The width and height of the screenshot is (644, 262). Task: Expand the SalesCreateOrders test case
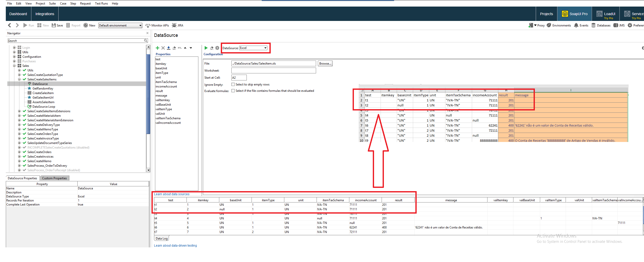[x=19, y=152]
